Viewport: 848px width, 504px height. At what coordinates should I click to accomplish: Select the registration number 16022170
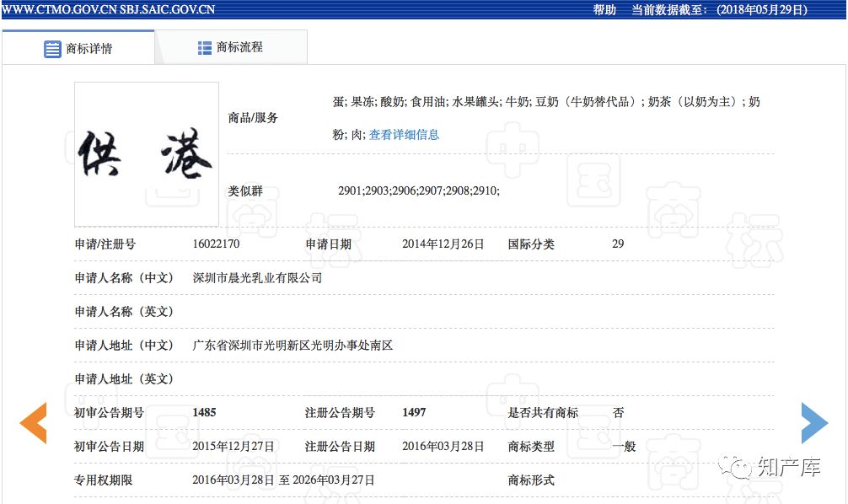pos(216,244)
